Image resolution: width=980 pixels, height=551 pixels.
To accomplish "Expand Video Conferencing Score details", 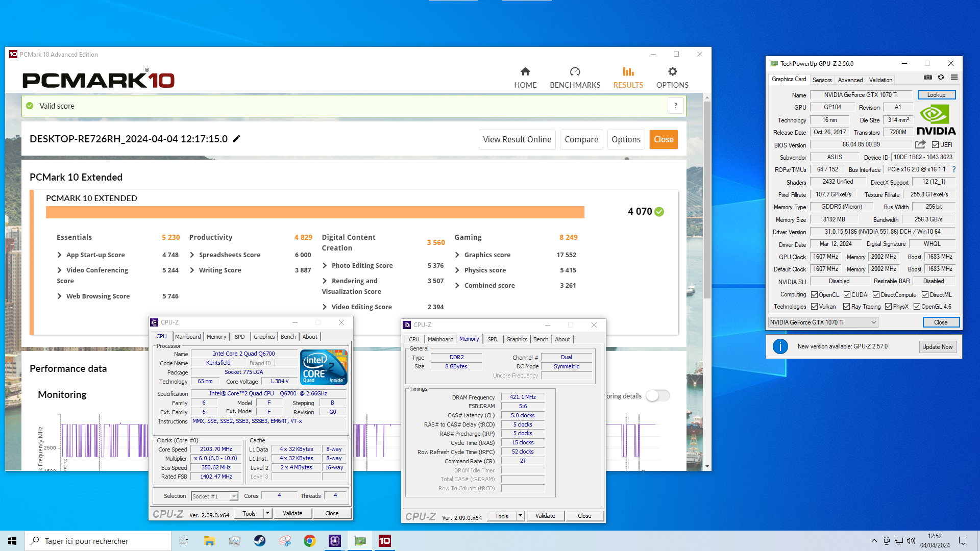I will tap(59, 270).
